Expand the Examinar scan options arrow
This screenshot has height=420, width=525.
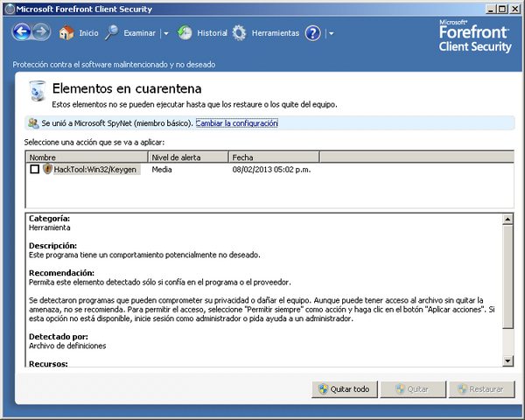pyautogui.click(x=165, y=33)
